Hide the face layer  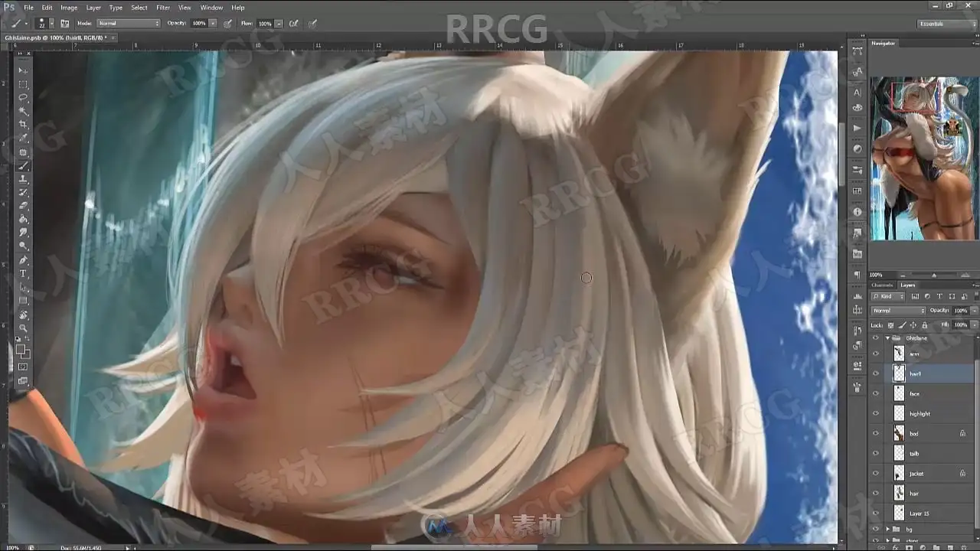pos(875,393)
